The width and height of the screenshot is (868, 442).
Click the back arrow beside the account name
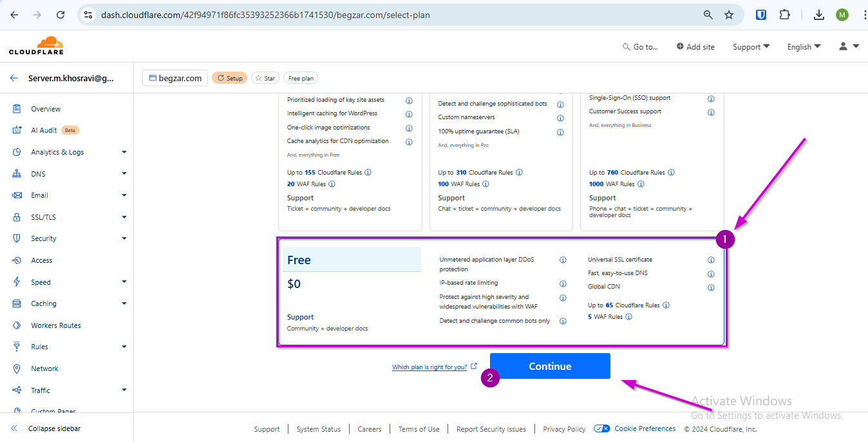pos(14,78)
